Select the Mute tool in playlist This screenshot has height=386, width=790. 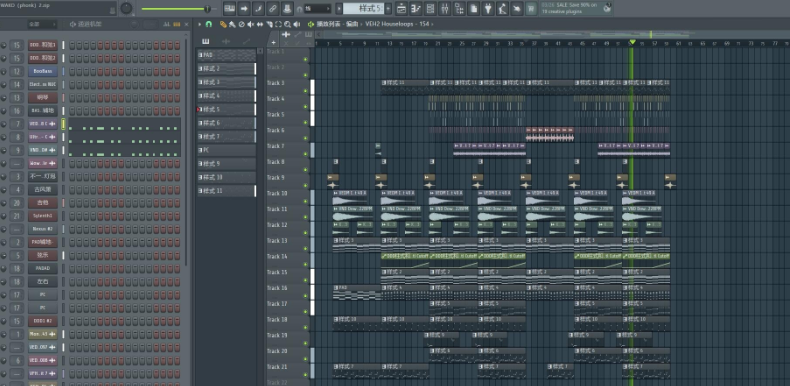pyautogui.click(x=251, y=24)
